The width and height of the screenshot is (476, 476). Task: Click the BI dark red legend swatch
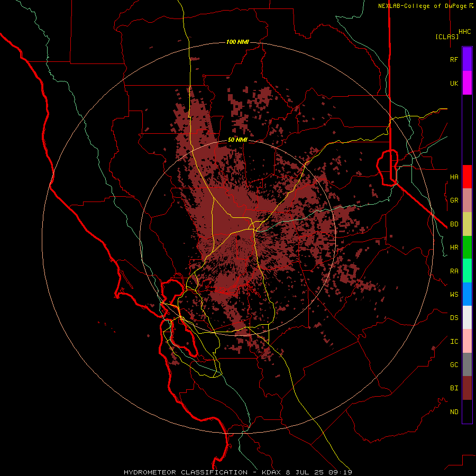(467, 388)
